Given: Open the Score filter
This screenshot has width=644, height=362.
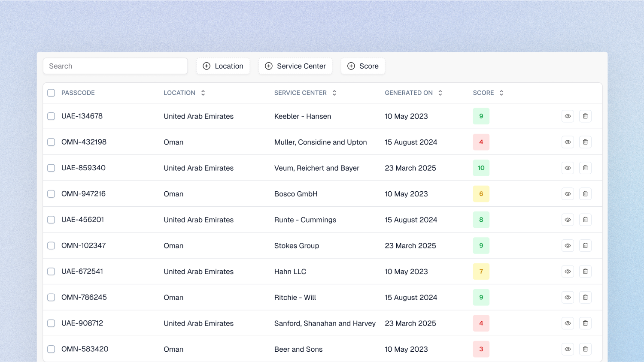Looking at the screenshot, I should (363, 66).
